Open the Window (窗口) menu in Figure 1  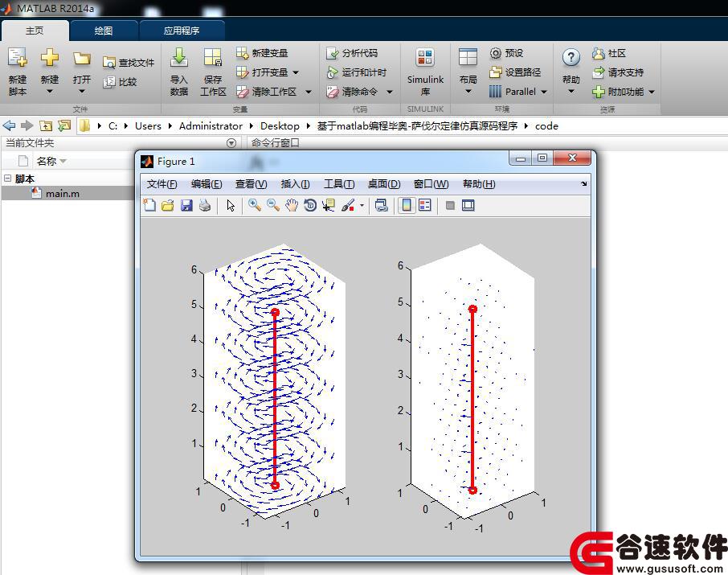(431, 184)
